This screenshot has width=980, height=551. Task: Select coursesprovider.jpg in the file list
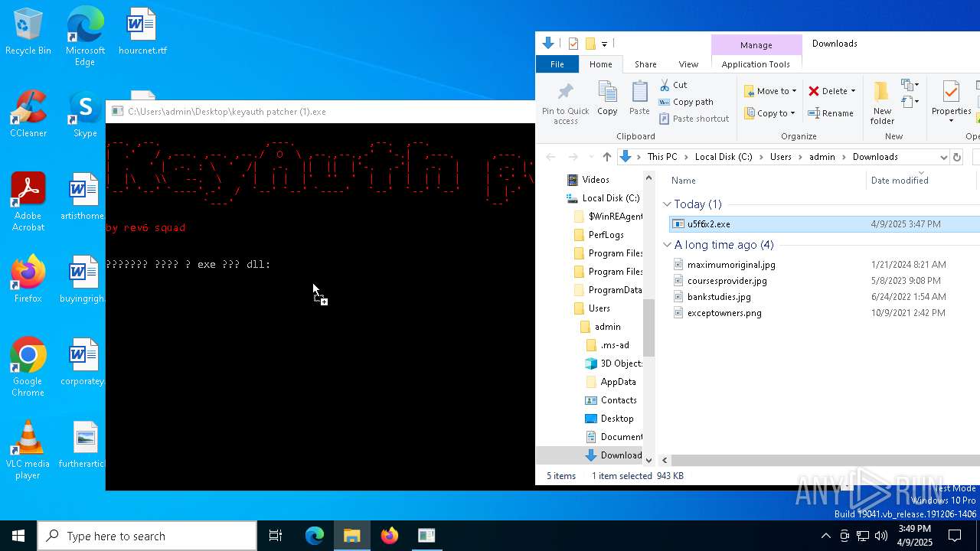(x=727, y=281)
